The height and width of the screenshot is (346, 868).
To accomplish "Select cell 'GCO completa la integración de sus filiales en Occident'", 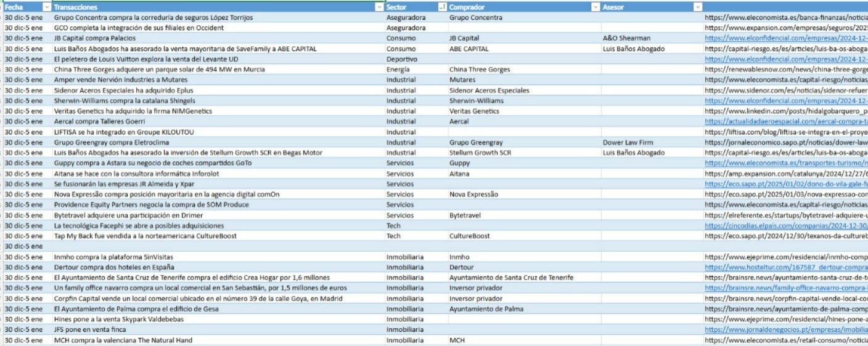I will tap(218, 28).
